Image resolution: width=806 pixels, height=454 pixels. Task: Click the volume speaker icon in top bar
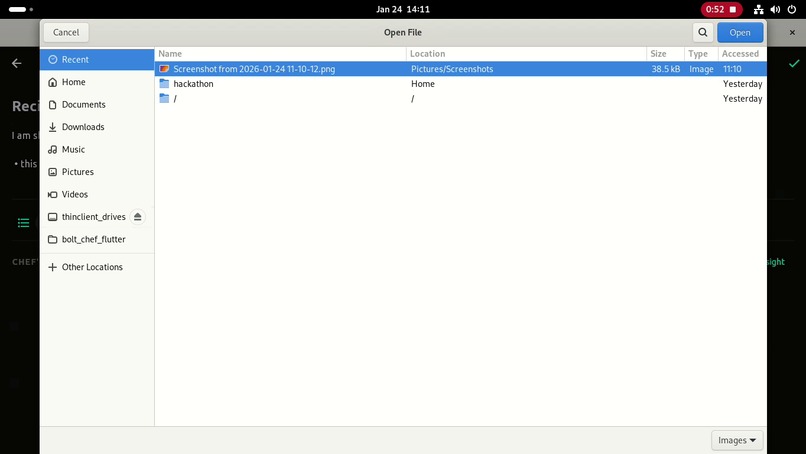[x=775, y=9]
